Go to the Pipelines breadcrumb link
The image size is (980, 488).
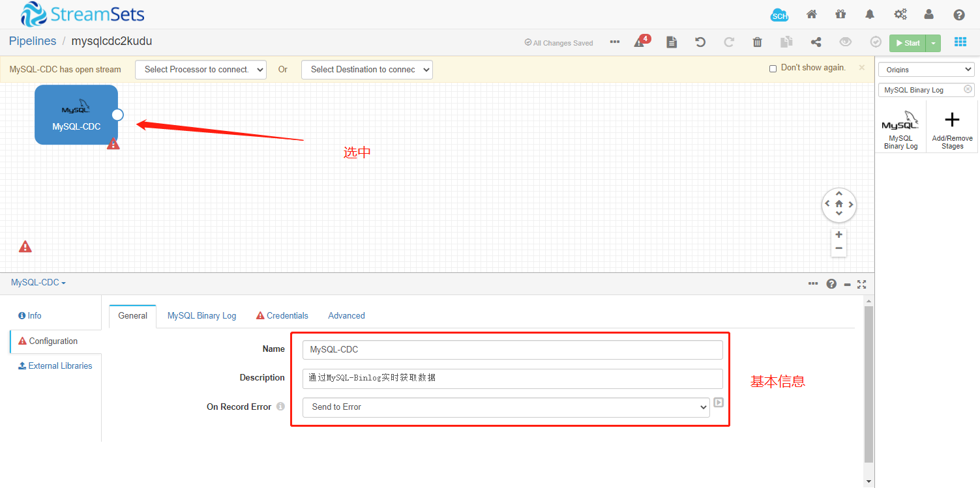(x=33, y=41)
